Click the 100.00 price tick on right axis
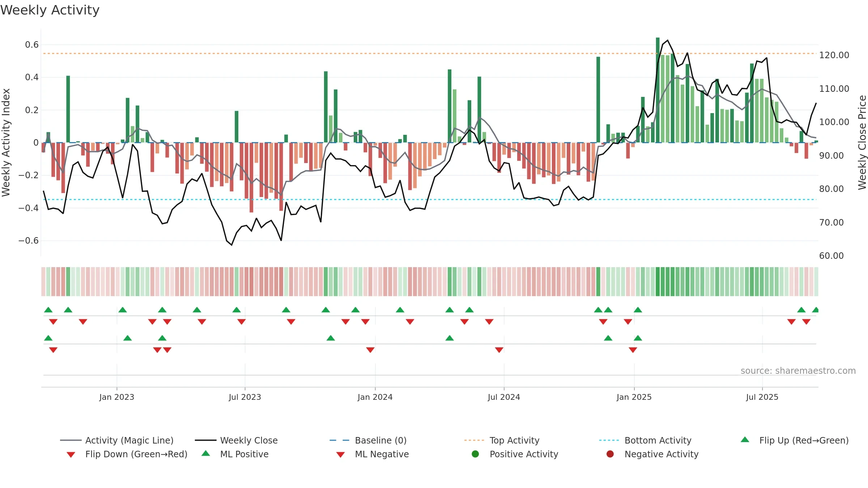The height and width of the screenshot is (488, 868). [834, 122]
